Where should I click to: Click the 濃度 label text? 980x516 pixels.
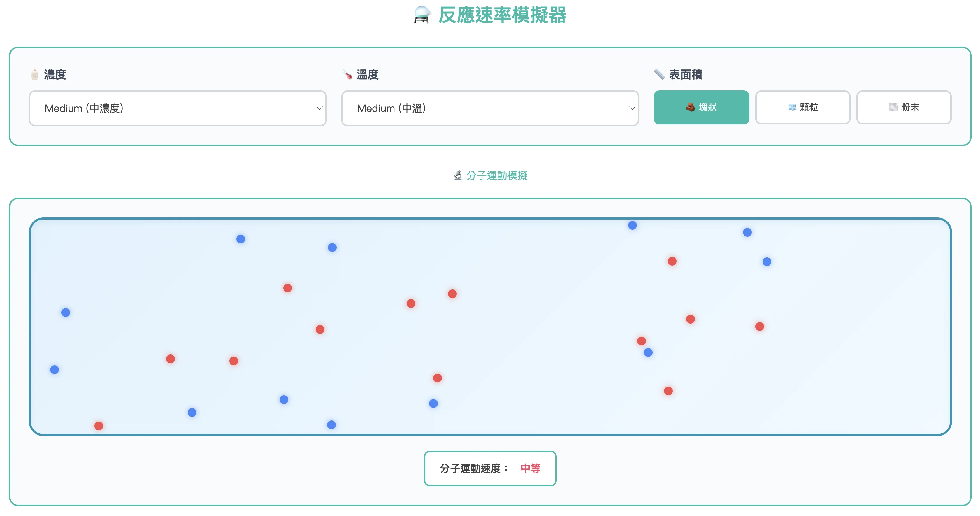coord(55,75)
